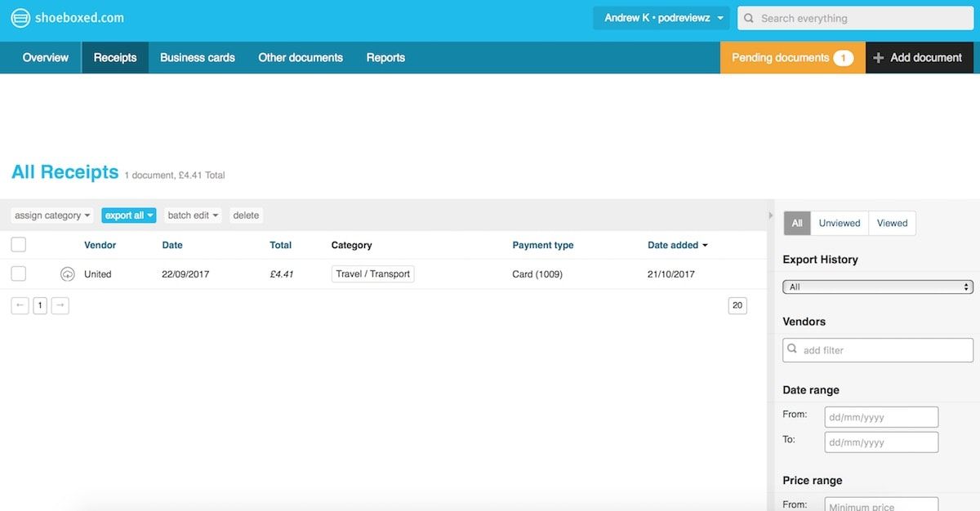Click the cloud upload icon beside United
980x511 pixels.
68,274
